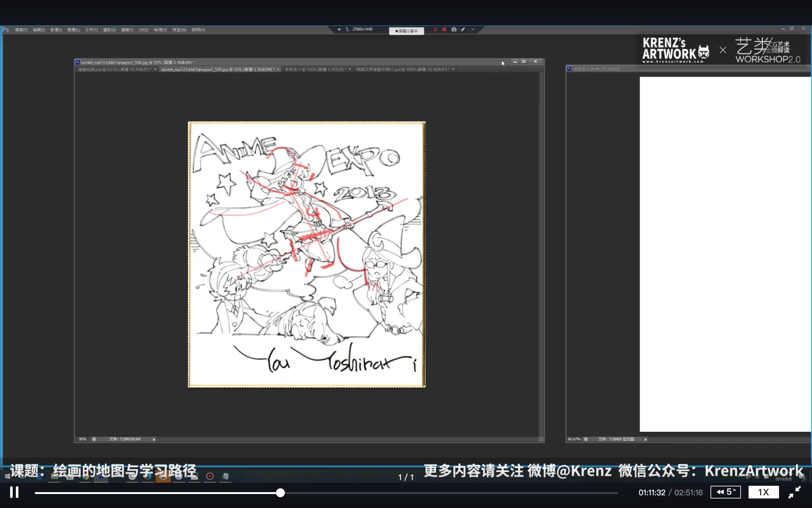Open Photoshop 3D(D) menu
Viewport: 812px width, 508px height.
tap(143, 30)
